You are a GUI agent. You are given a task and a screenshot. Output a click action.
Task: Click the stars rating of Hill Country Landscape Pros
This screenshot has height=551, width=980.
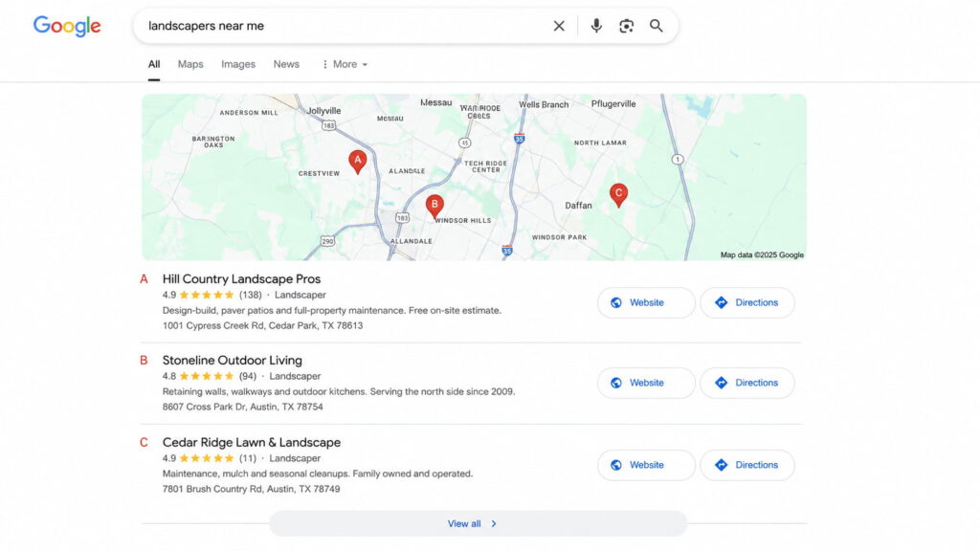pos(207,295)
